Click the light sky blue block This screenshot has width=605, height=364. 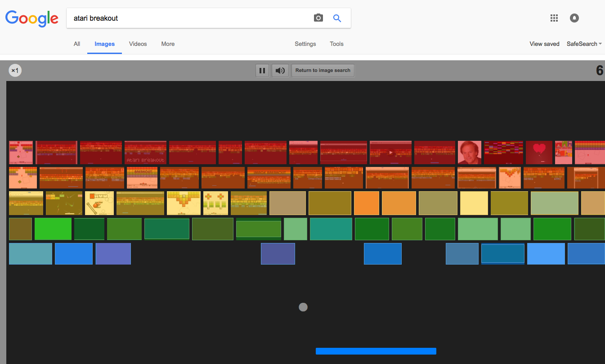(x=546, y=254)
